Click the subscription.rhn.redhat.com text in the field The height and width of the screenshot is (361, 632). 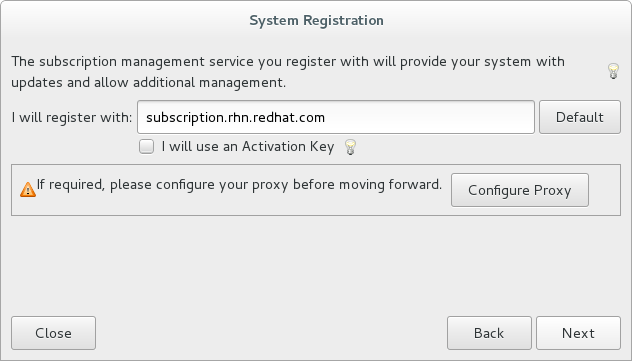(235, 118)
